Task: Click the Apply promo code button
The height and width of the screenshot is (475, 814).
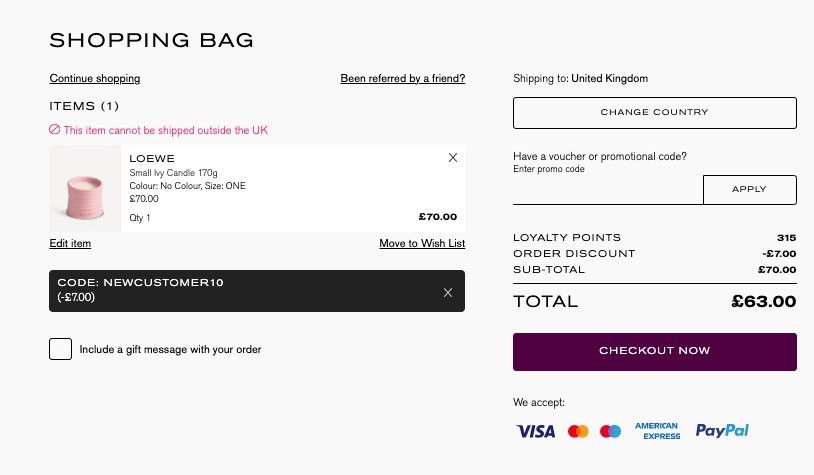Action: [x=750, y=189]
